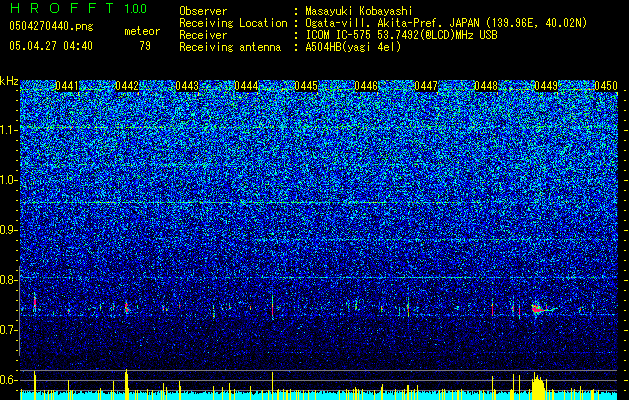629x400 pixels.
Task: Click the 0.9 kHz axis label
Action: (x=7, y=230)
